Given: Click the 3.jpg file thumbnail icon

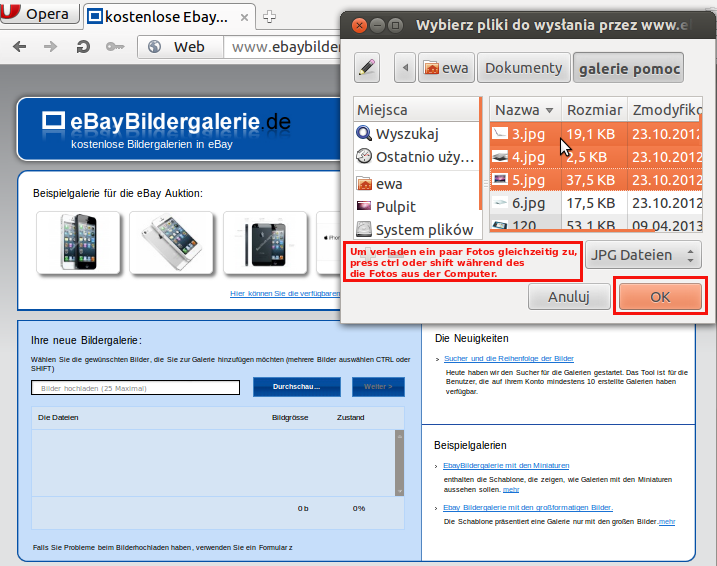Looking at the screenshot, I should (500, 133).
